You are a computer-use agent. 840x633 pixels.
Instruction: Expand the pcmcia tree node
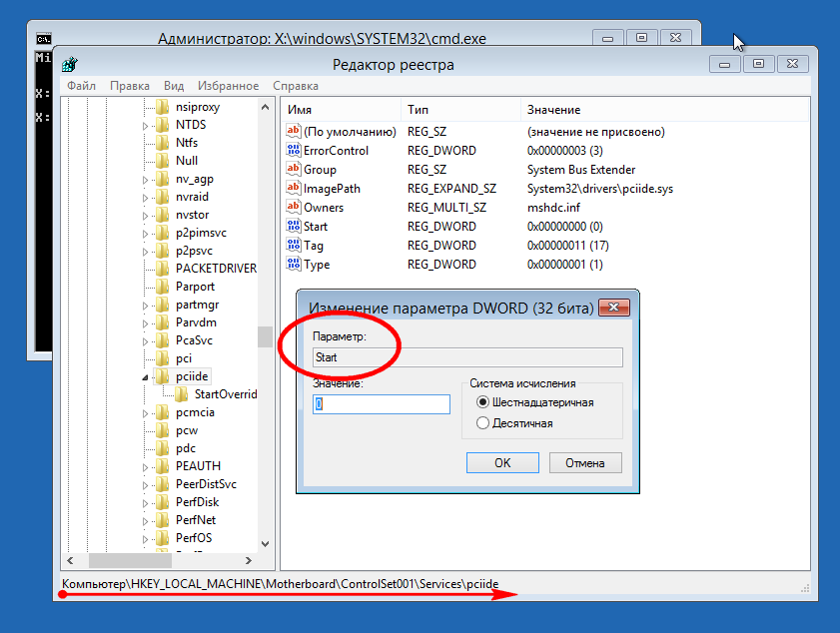[145, 413]
